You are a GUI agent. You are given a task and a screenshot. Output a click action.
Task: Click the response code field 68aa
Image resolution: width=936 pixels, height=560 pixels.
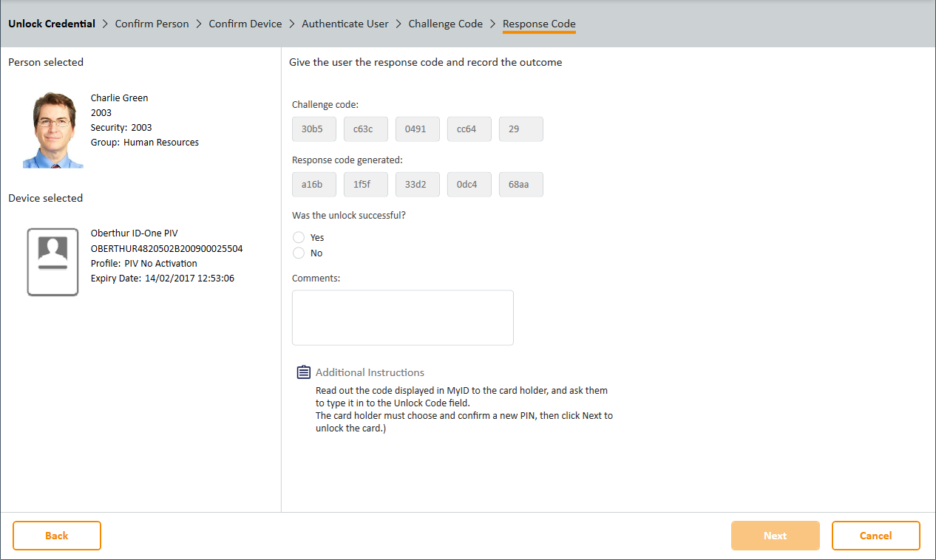520,185
